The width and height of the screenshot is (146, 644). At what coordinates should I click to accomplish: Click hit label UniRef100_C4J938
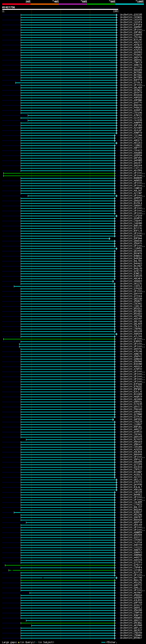[x=131, y=120]
